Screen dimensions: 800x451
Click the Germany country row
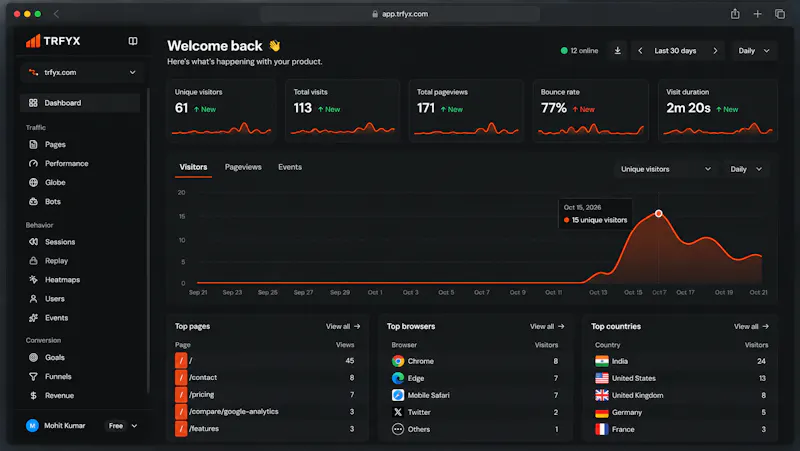pyautogui.click(x=680, y=412)
